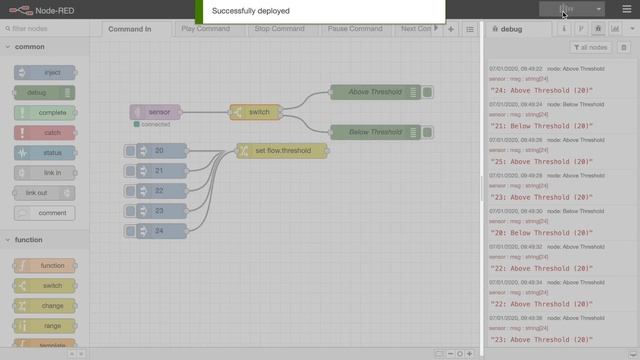Select the link in palette node
The width and height of the screenshot is (640, 360).
point(44,173)
